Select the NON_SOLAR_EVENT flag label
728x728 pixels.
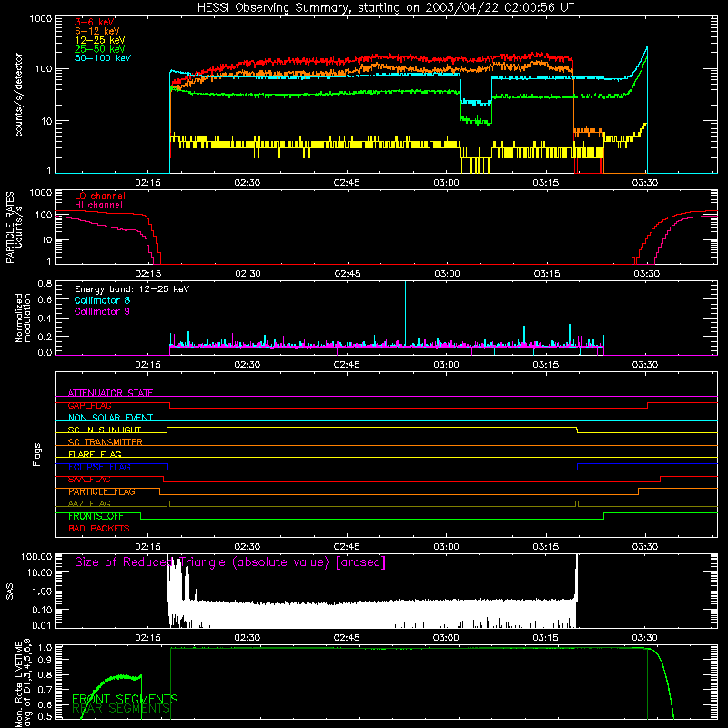(x=110, y=418)
